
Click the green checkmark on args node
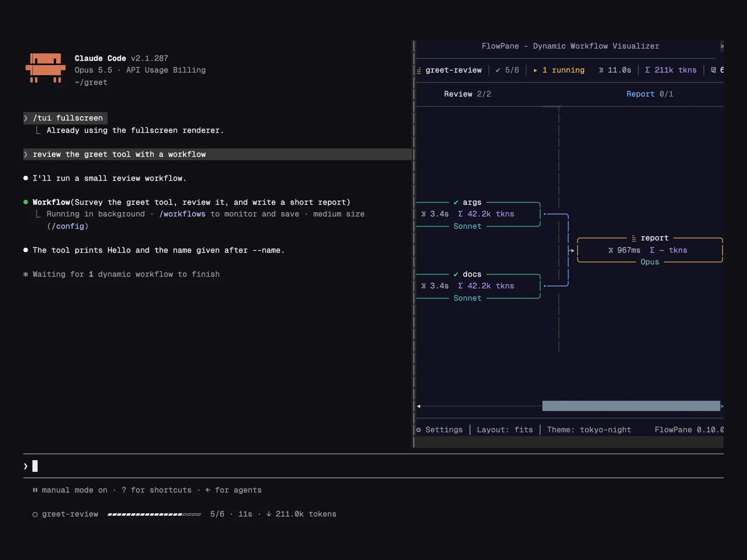(456, 203)
